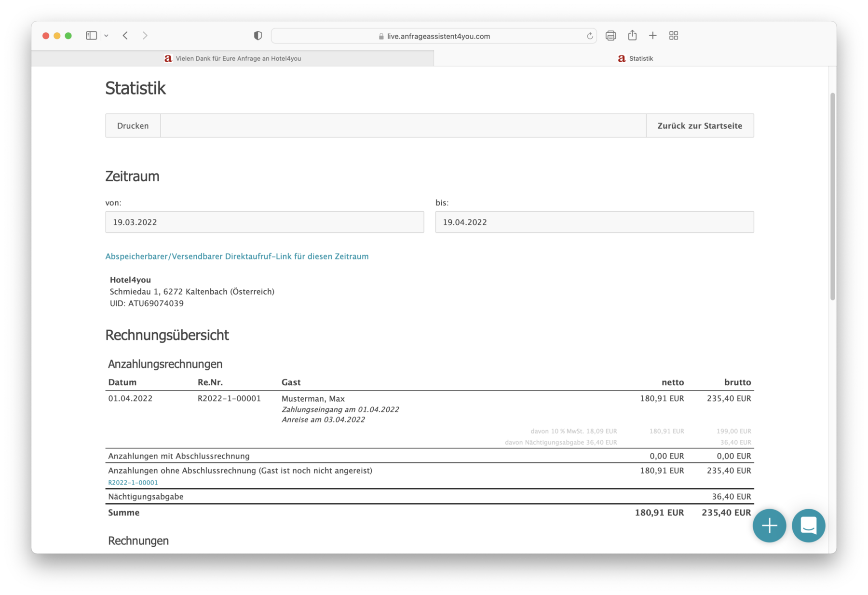Image resolution: width=868 pixels, height=595 pixels.
Task: Open a new tab with plus icon
Action: [652, 36]
